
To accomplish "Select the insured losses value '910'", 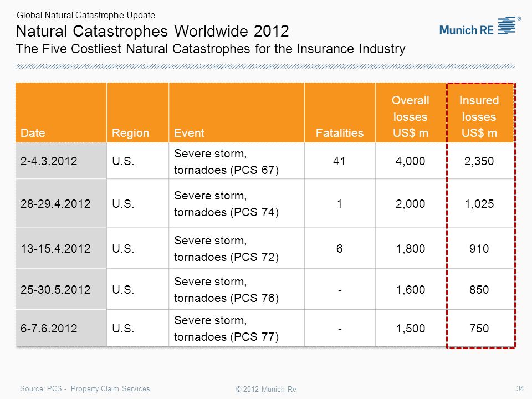I will tap(479, 248).
